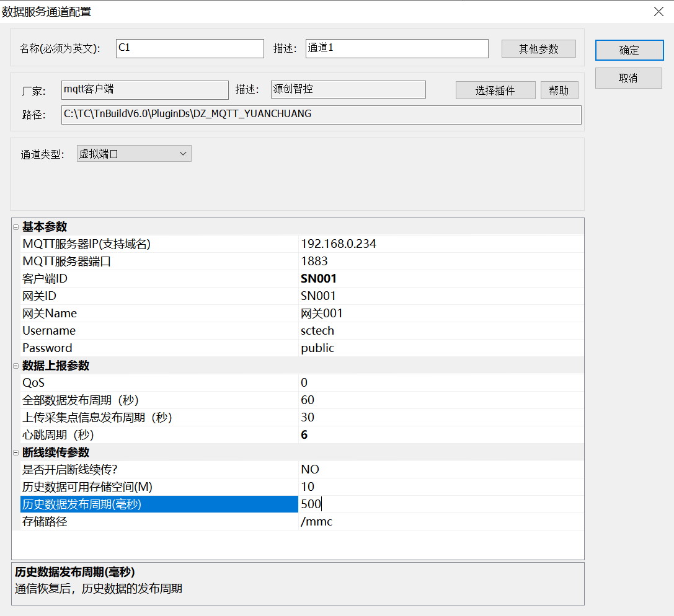Screen dimensions: 674x616
Task: Collapse the 数据上报参数 section
Action: click(16, 366)
